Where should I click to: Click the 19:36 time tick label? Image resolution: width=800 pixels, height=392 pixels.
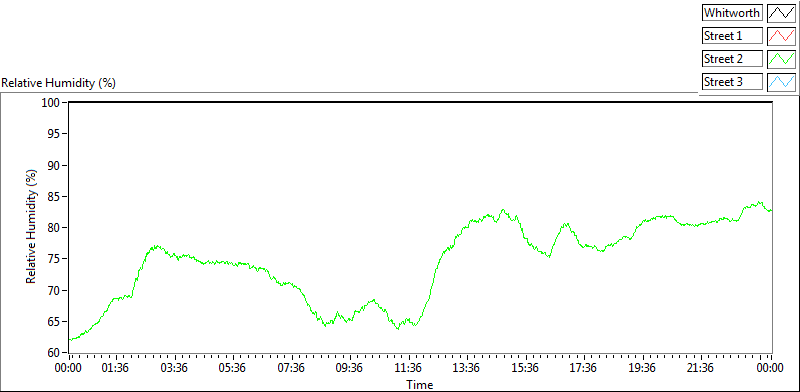[x=642, y=368]
